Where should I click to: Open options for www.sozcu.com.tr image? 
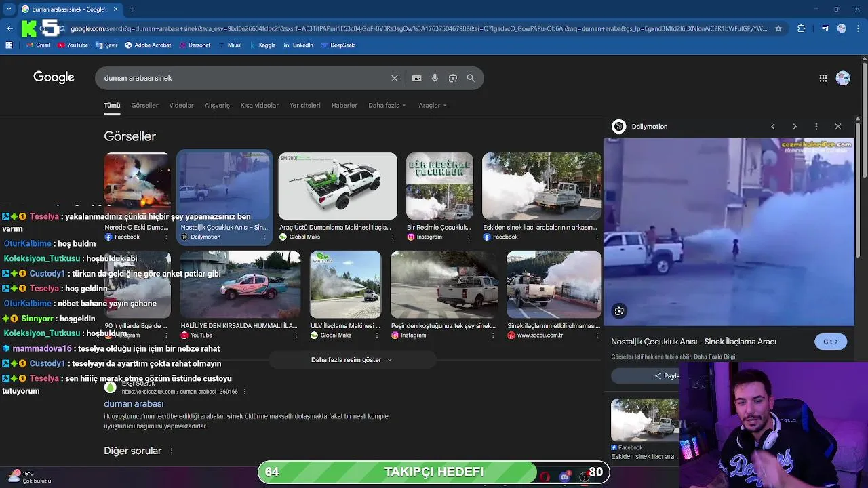coord(597,335)
